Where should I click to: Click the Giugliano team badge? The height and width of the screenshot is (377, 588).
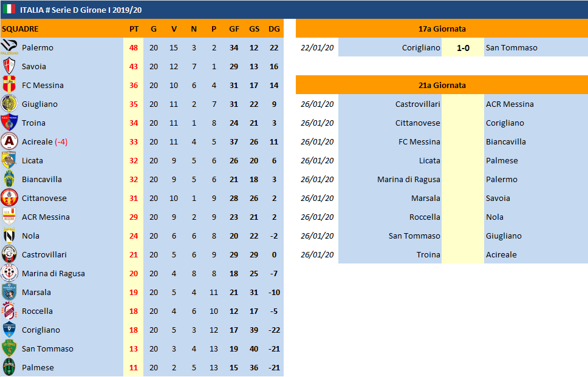tap(9, 104)
